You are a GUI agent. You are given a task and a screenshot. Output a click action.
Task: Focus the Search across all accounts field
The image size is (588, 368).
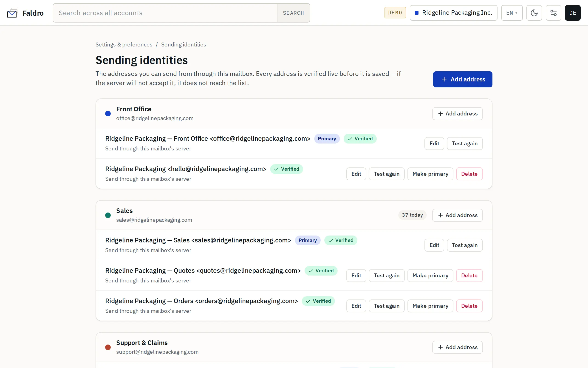click(165, 13)
